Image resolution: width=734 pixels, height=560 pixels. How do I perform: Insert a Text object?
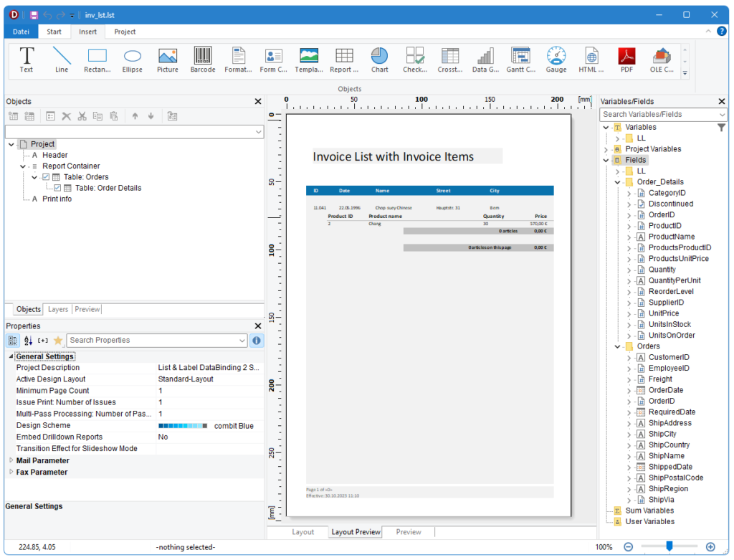pos(27,60)
